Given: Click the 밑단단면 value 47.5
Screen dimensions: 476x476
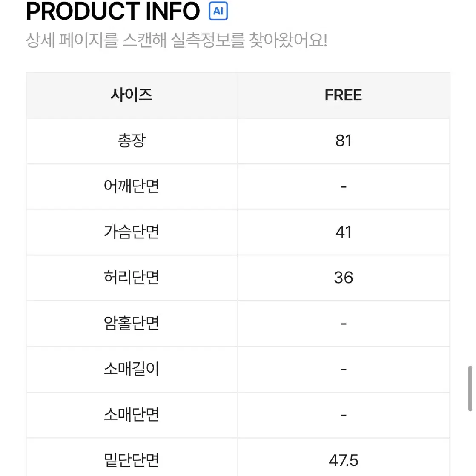Looking at the screenshot, I should coord(343,460).
